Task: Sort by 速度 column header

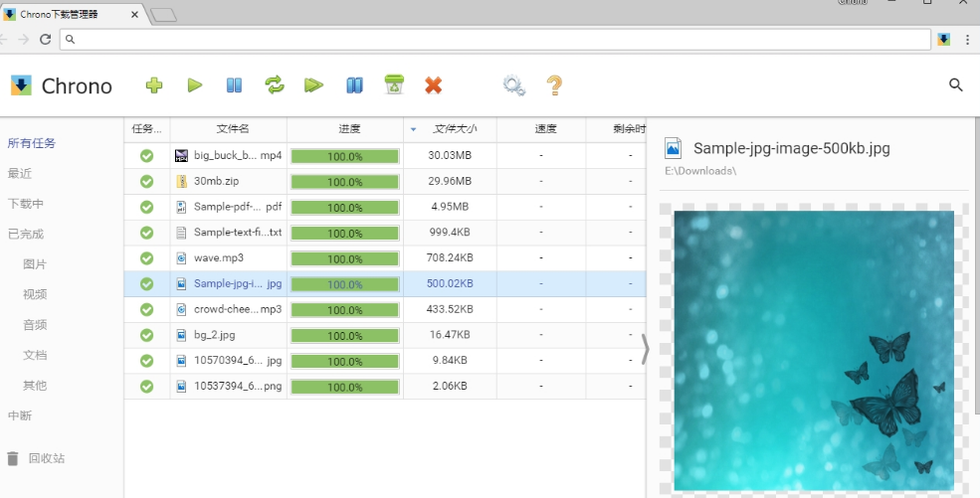Action: [x=541, y=129]
